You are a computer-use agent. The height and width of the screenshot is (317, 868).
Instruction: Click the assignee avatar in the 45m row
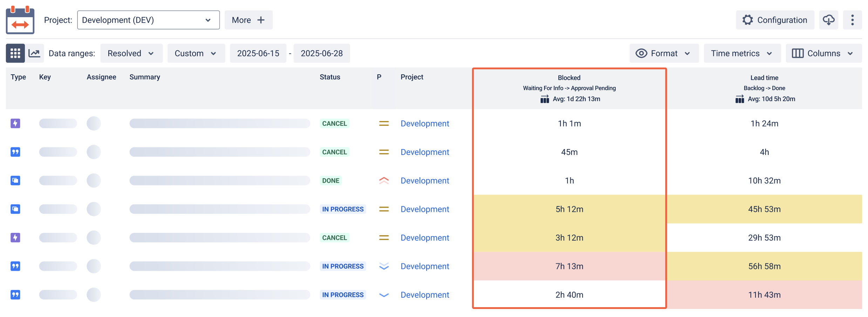94,152
